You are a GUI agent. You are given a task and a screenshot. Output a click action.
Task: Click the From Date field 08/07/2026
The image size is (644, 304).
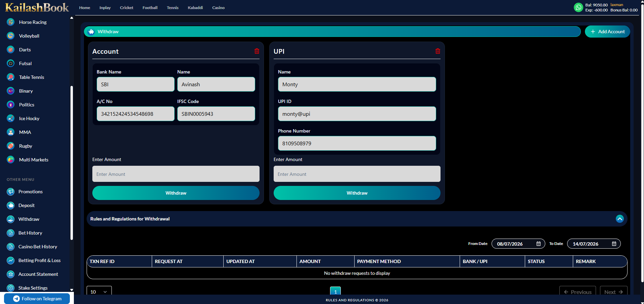click(518, 244)
